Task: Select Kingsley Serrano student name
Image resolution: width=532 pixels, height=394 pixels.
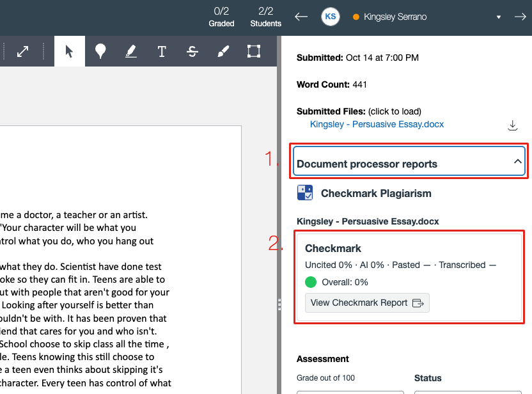Action: click(395, 17)
